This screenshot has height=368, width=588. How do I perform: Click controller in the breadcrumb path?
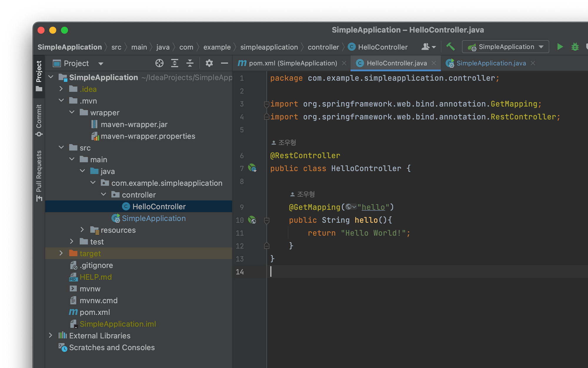[323, 47]
